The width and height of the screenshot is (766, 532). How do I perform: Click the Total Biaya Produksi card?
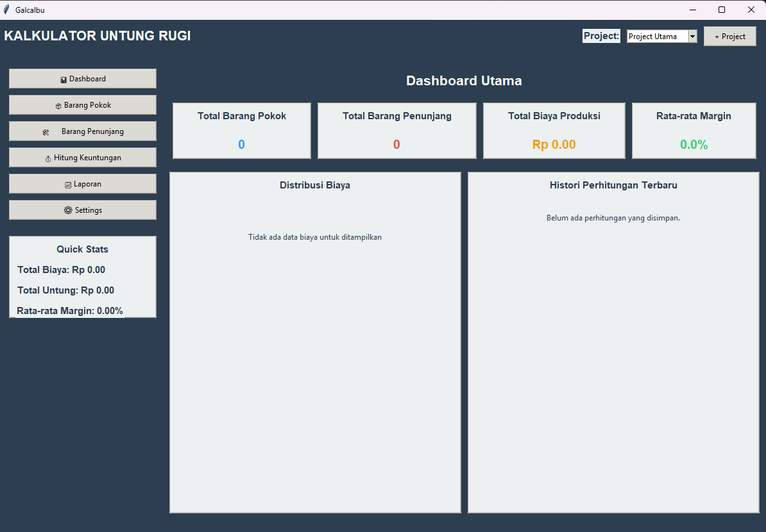[554, 131]
